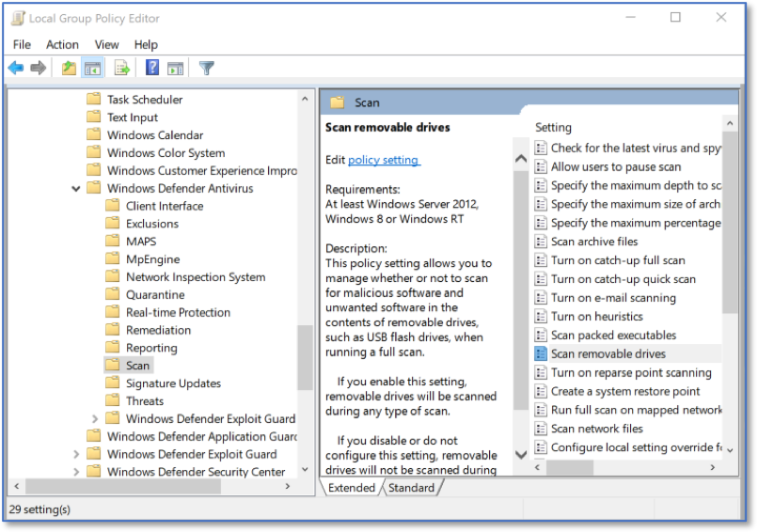Click the Edit policy setting link
The height and width of the screenshot is (532, 758).
[384, 160]
